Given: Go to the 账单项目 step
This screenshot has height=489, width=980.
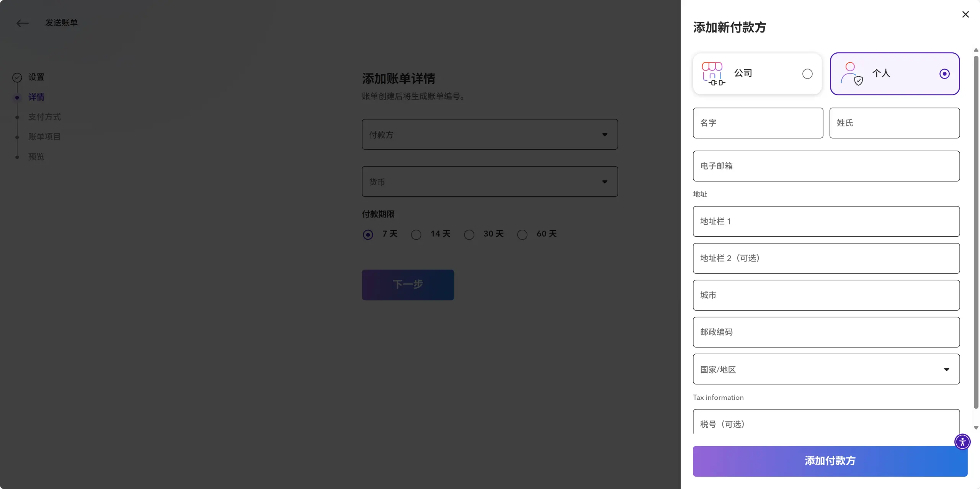Looking at the screenshot, I should pyautogui.click(x=44, y=137).
